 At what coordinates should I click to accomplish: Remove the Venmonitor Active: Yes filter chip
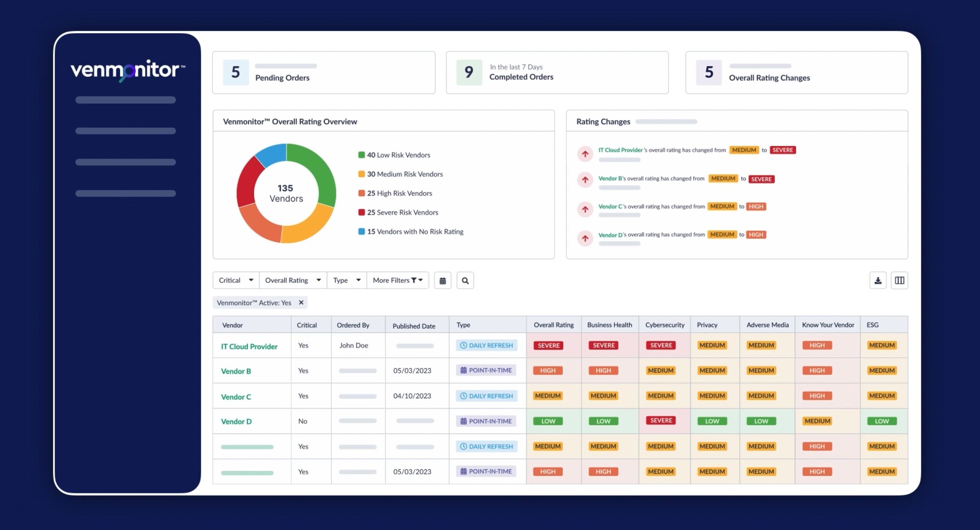tap(301, 302)
